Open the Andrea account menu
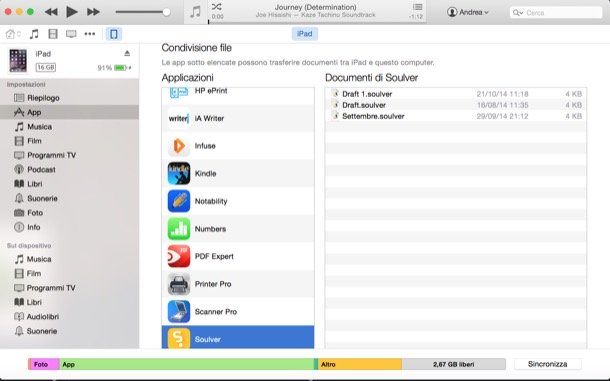The width and height of the screenshot is (610, 381). click(467, 12)
